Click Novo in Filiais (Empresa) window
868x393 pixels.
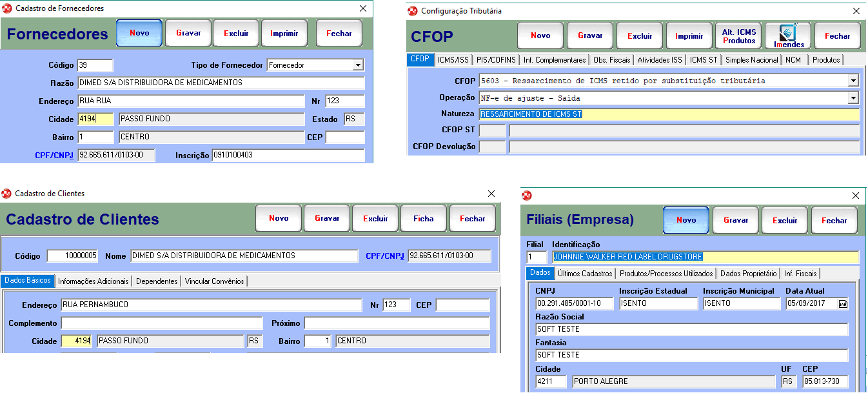686,220
